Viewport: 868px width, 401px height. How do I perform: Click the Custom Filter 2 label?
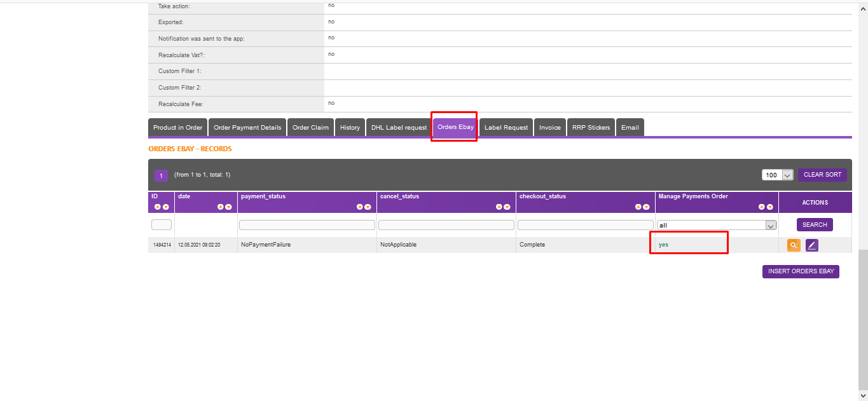click(180, 88)
